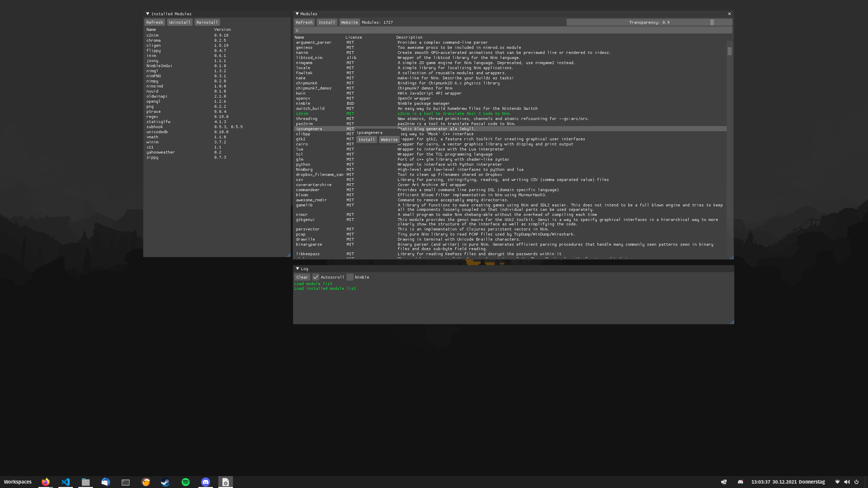Collapse the Modules panel triangle
This screenshot has height=488, width=868.
click(297, 14)
